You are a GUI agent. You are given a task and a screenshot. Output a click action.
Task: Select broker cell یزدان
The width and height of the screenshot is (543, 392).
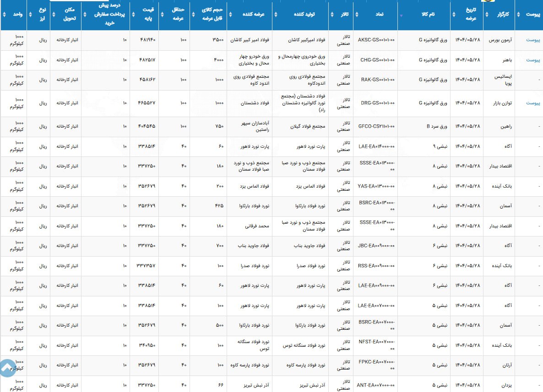coord(506,386)
